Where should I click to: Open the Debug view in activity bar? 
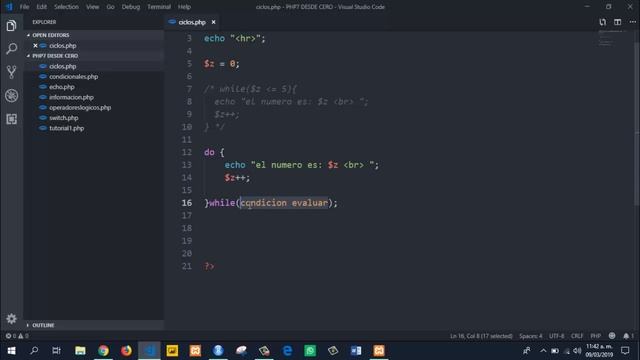(11, 96)
